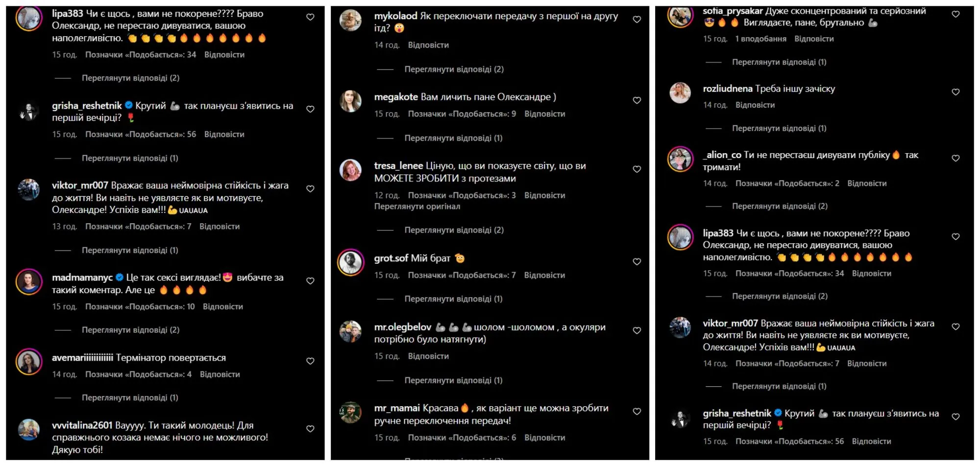Like tresa_lenee's comment via heart icon
This screenshot has width=980, height=466.
pyautogui.click(x=637, y=169)
